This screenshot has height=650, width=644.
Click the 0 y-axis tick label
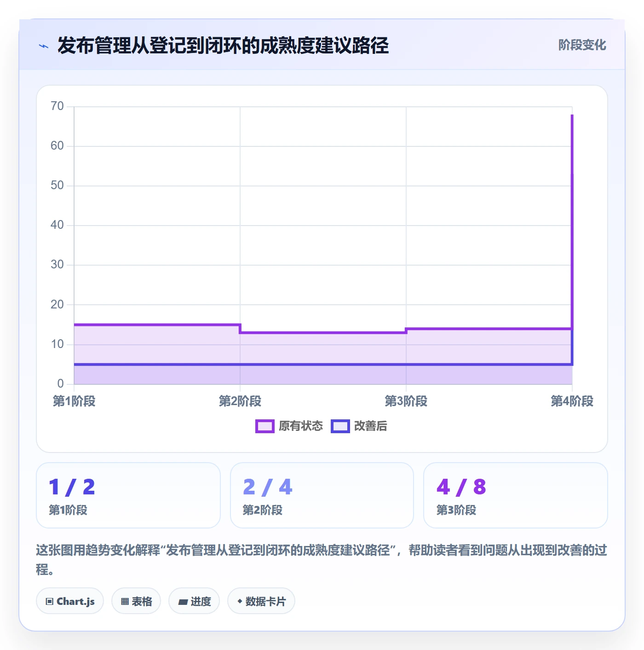[60, 383]
